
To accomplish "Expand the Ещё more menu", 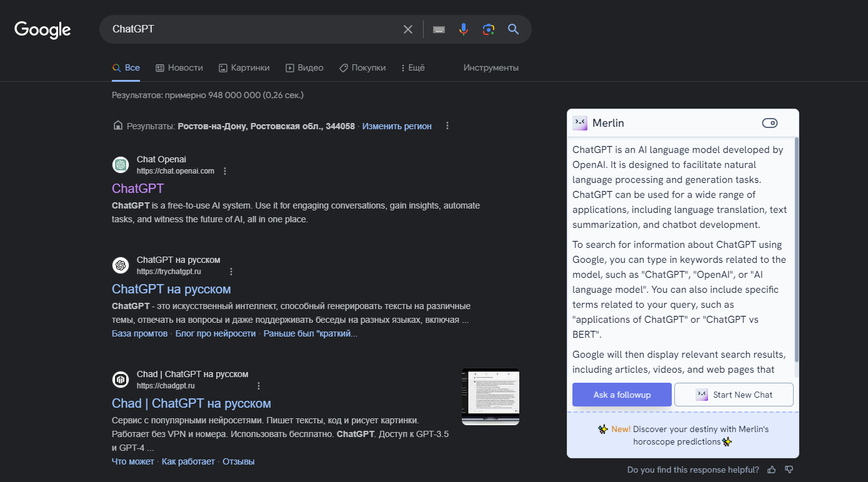I will [x=412, y=67].
